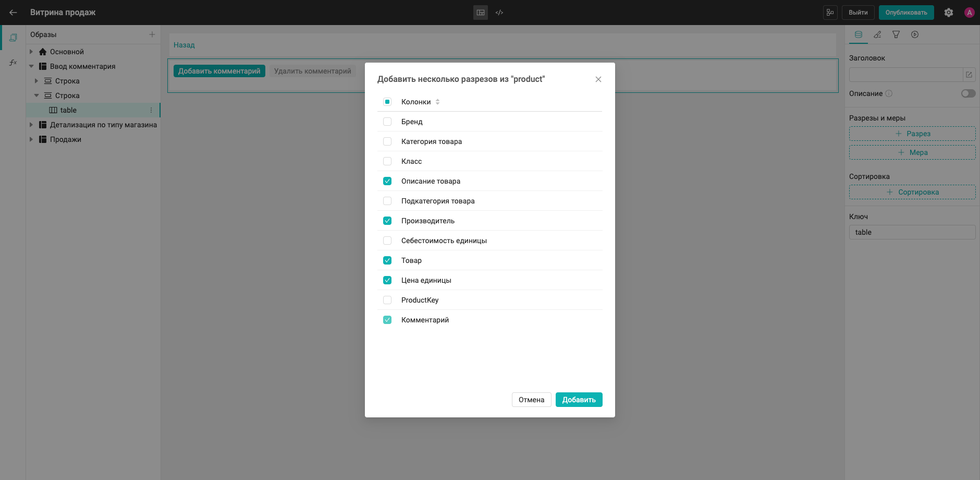Uncheck the Цена единицы checkbox
Image resolution: width=980 pixels, height=480 pixels.
(387, 280)
